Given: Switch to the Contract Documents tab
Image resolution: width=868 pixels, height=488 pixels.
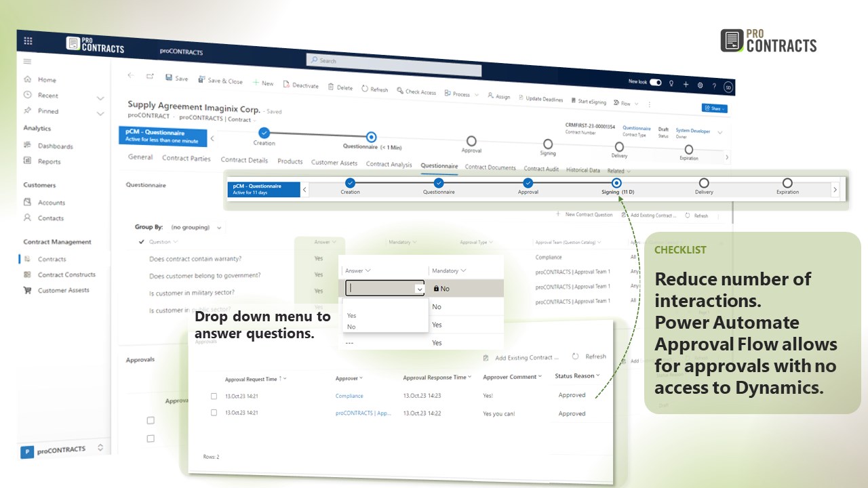Looking at the screenshot, I should (490, 167).
